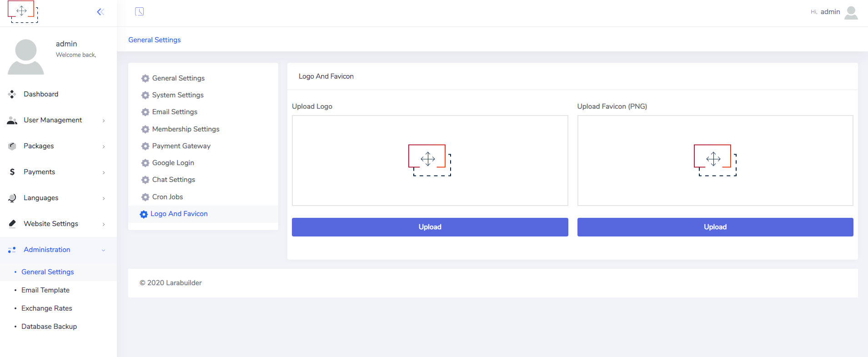The height and width of the screenshot is (357, 868).
Task: Expand the Languages submenu arrow
Action: coord(104,198)
